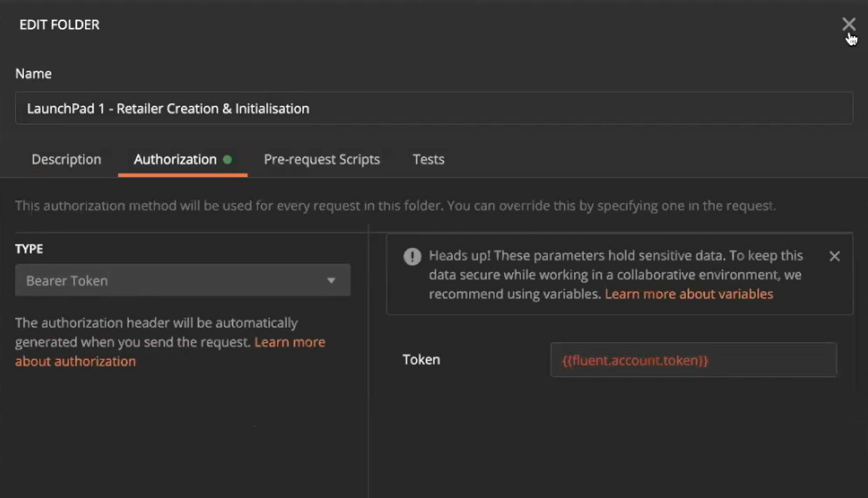Open the Type dropdown showing Bearer Token
The width and height of the screenshot is (868, 498).
pyautogui.click(x=182, y=281)
